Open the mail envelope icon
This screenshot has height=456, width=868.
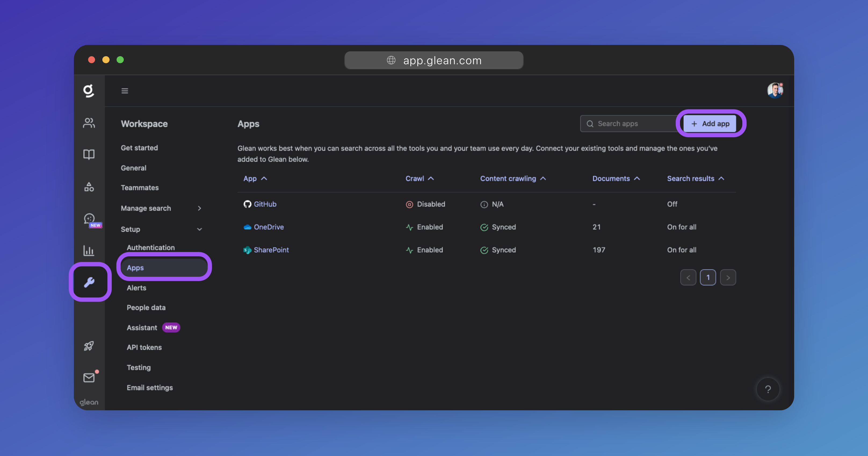coord(89,377)
